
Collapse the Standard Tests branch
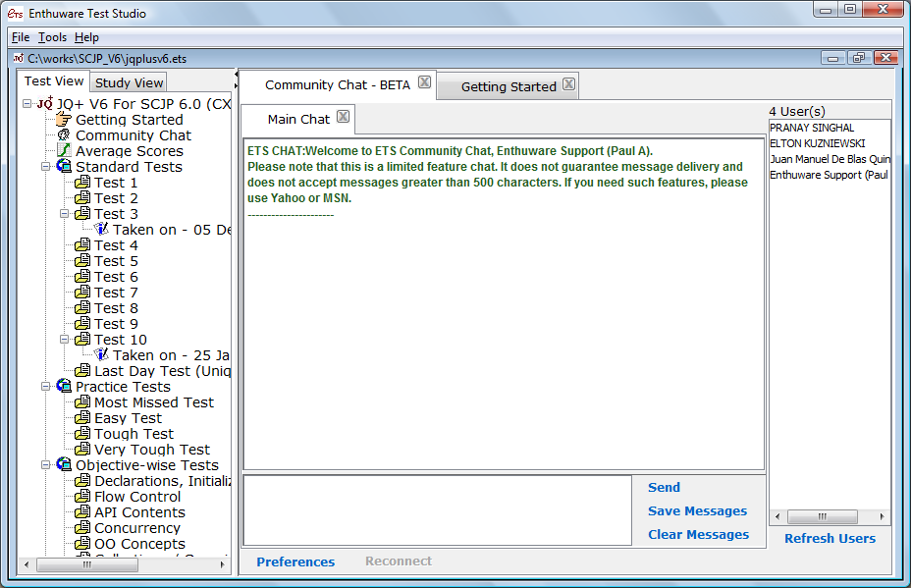[x=45, y=167]
